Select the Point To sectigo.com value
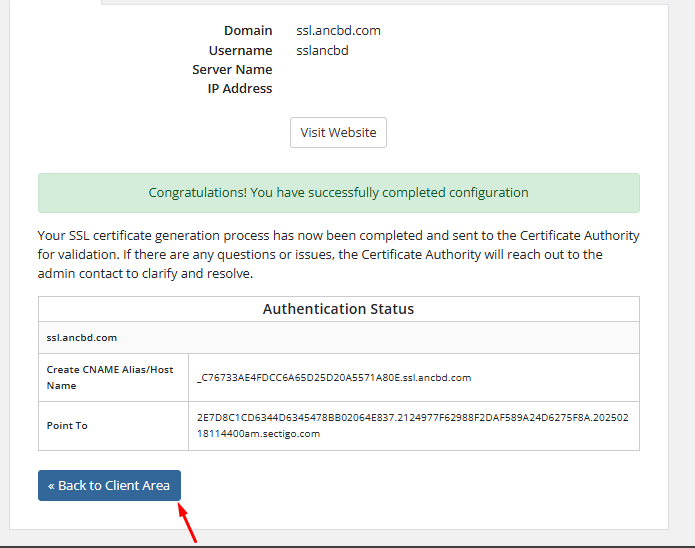The height and width of the screenshot is (548, 695). click(x=413, y=425)
